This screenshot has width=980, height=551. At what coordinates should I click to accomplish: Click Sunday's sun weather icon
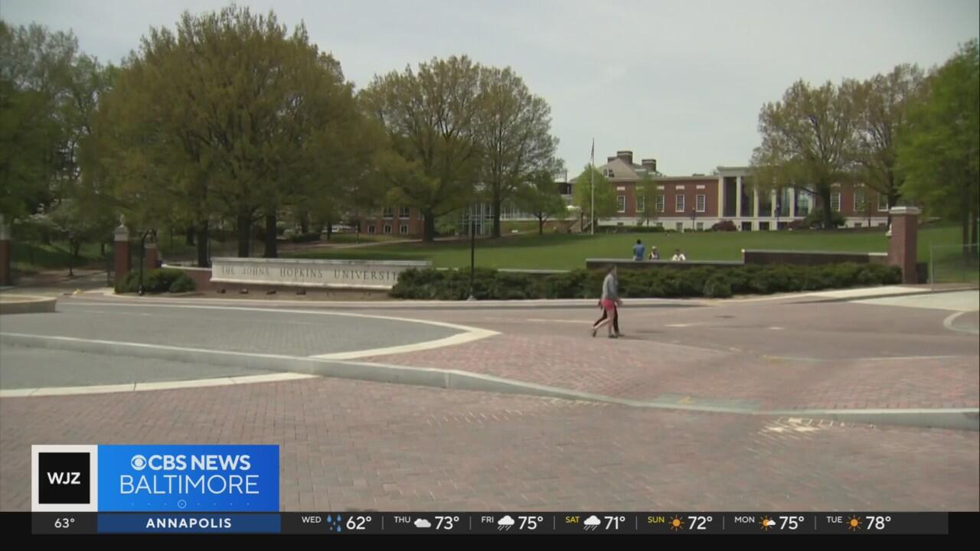676,523
